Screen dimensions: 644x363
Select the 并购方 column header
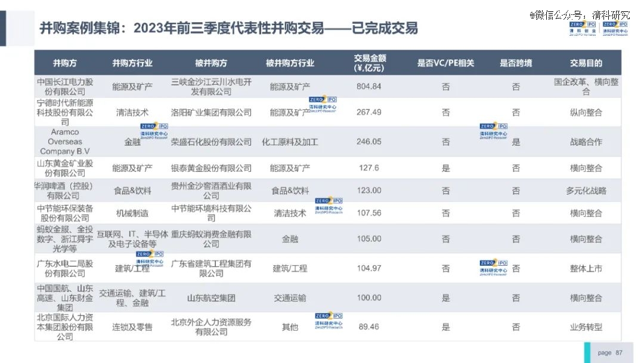(x=65, y=63)
